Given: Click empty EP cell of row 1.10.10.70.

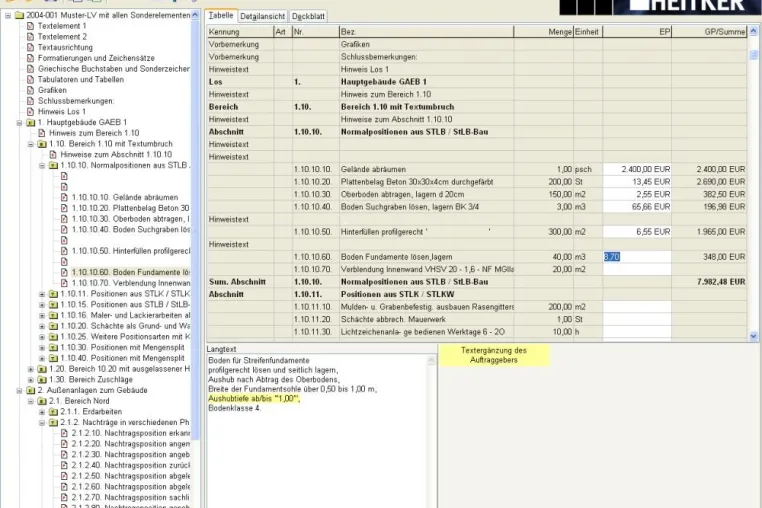Looking at the screenshot, I should (x=637, y=269).
